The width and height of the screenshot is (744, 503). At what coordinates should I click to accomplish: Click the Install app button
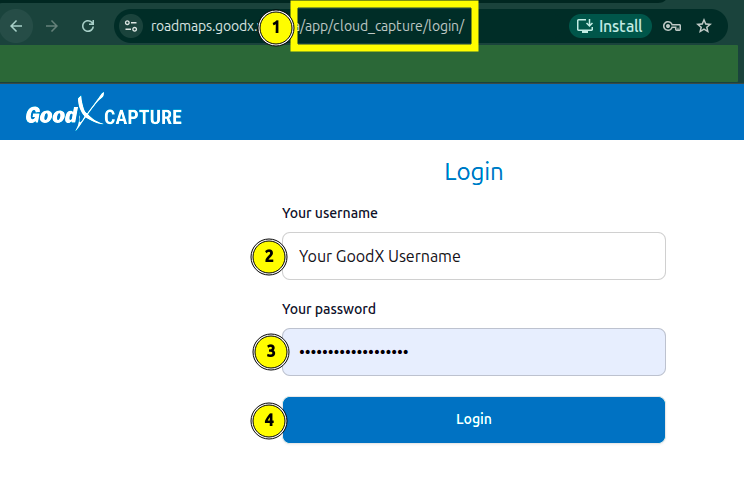[x=610, y=26]
